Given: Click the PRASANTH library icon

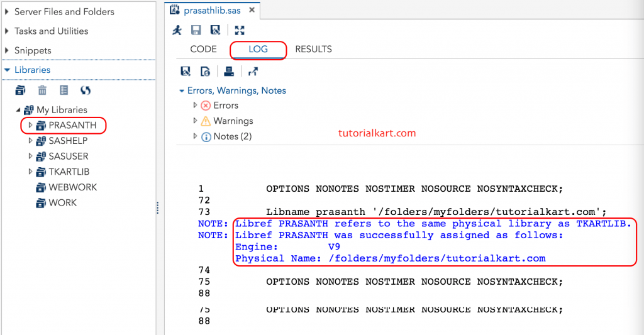Looking at the screenshot, I should click(41, 125).
